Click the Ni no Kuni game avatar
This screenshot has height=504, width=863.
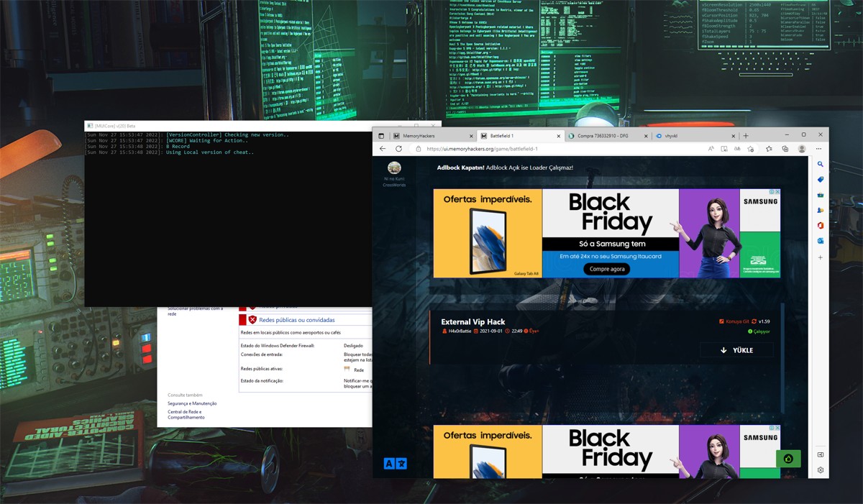click(x=394, y=168)
